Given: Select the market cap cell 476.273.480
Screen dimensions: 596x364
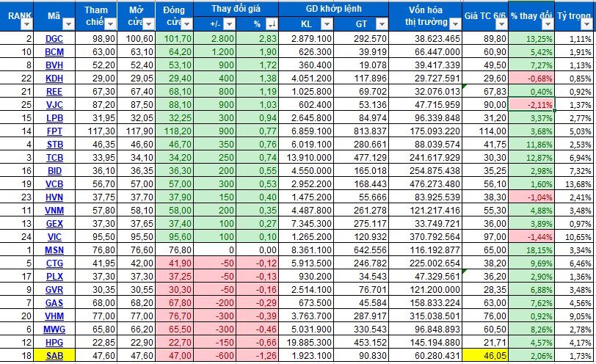Looking at the screenshot, I should coord(425,184).
